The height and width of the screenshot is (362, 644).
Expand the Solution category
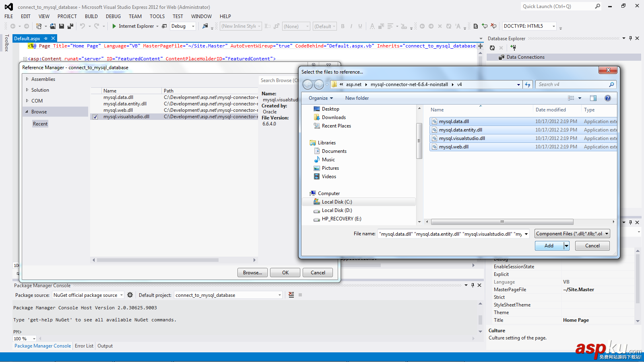coord(27,90)
